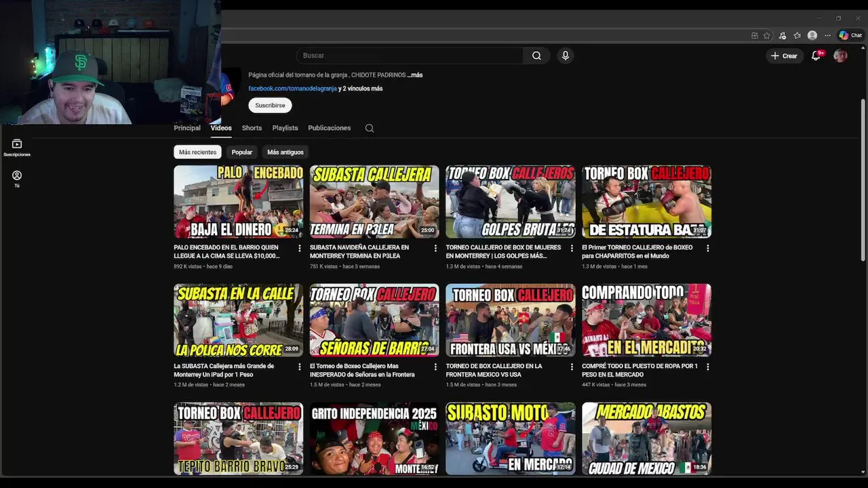Play the EN EL MERCADITO thumbnail
The image size is (868, 488).
pyautogui.click(x=646, y=320)
